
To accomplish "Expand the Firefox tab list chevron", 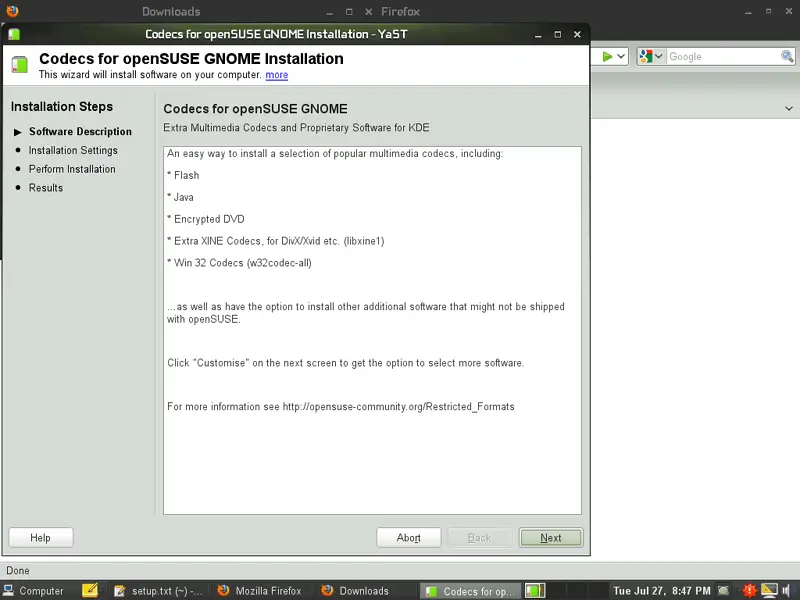I will coord(789,109).
